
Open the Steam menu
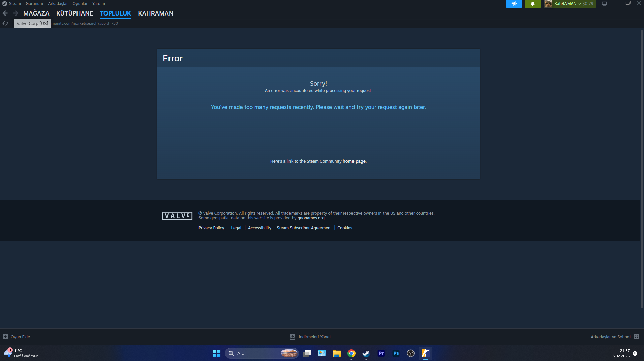pos(15,4)
